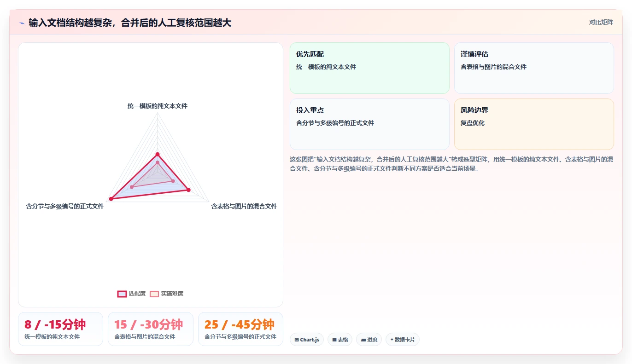Click the 表格 chip square icon
This screenshot has width=632, height=364.
coord(334,340)
